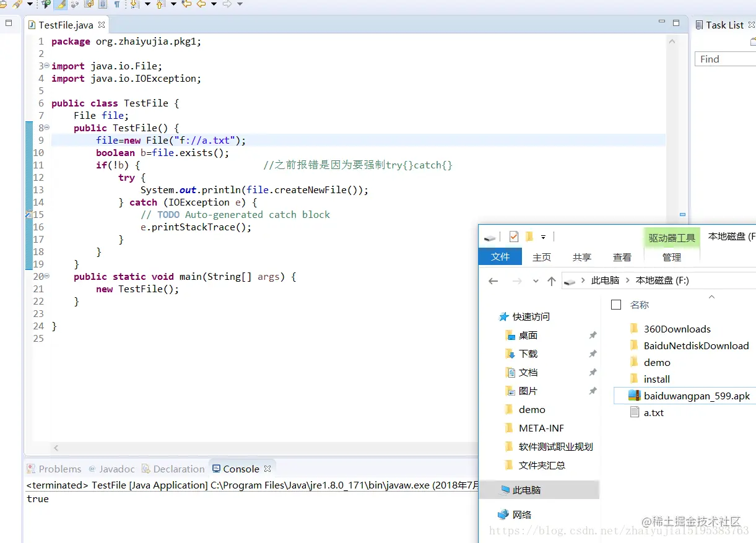Open the Next Annotation dropdown arrow

tap(147, 4)
